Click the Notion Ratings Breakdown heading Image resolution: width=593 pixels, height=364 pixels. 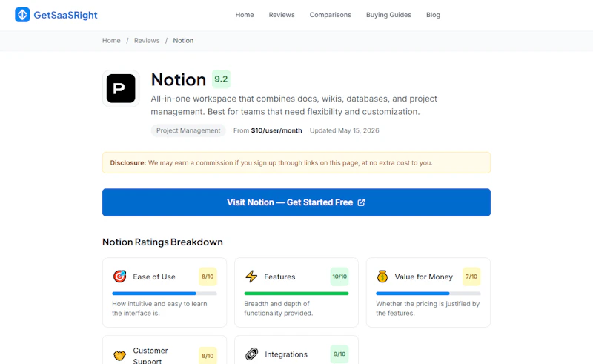tap(162, 242)
